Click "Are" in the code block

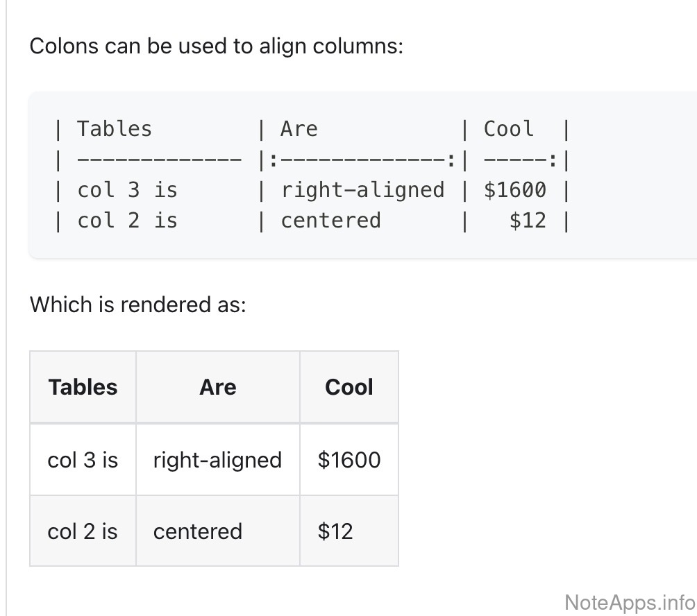click(x=299, y=129)
